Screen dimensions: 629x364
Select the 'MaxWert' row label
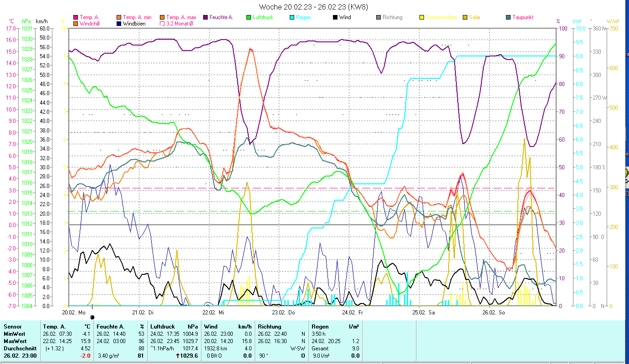point(15,341)
